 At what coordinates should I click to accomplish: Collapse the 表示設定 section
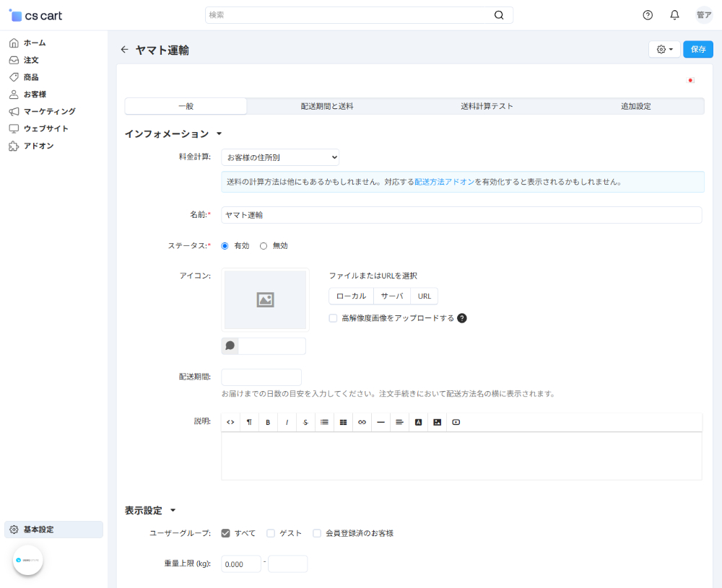tap(173, 509)
